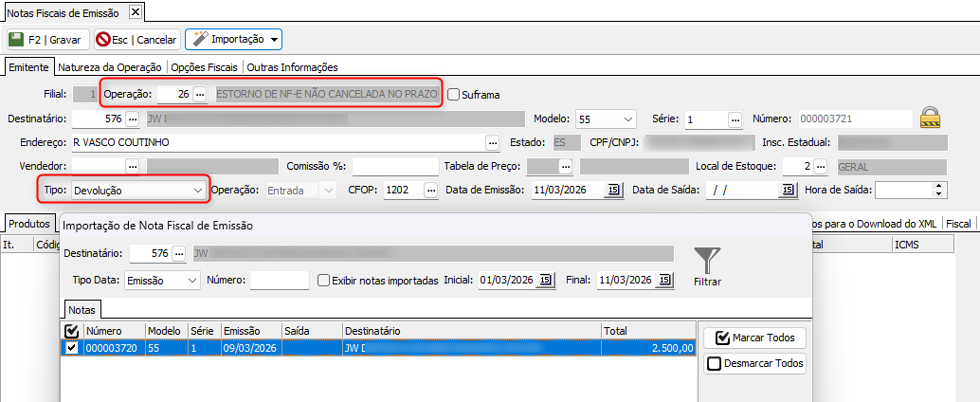This screenshot has height=402, width=980.
Task: Click the Número field in the import filter
Action: pos(280,281)
